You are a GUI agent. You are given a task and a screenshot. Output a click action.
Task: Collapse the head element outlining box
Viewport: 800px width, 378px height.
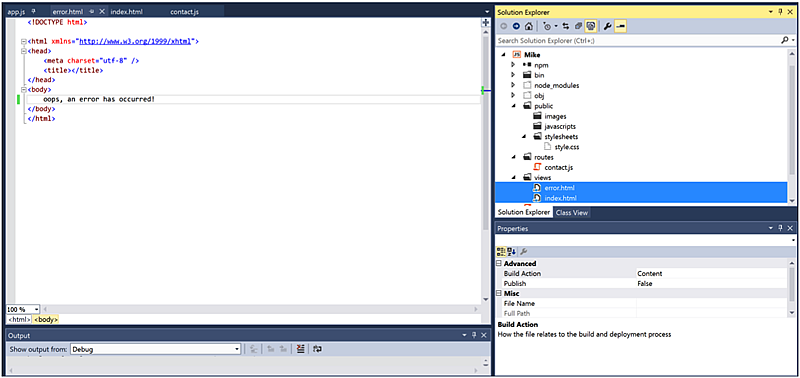point(23,51)
